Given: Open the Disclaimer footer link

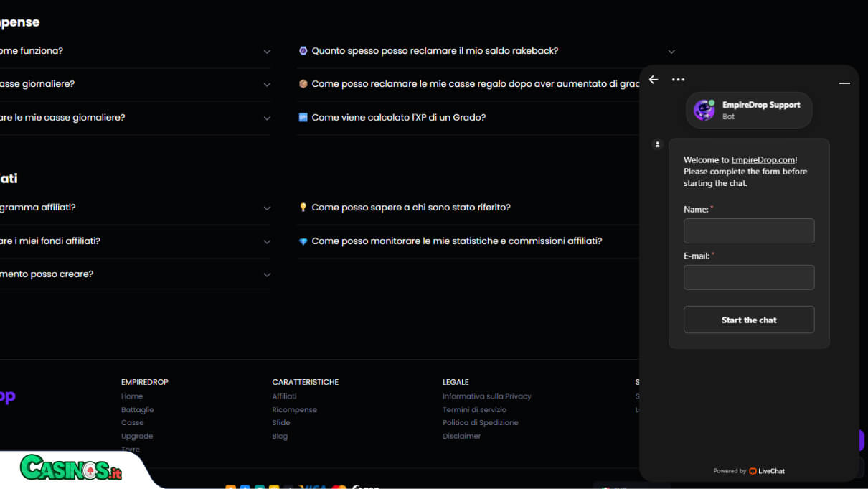Looking at the screenshot, I should (462, 436).
